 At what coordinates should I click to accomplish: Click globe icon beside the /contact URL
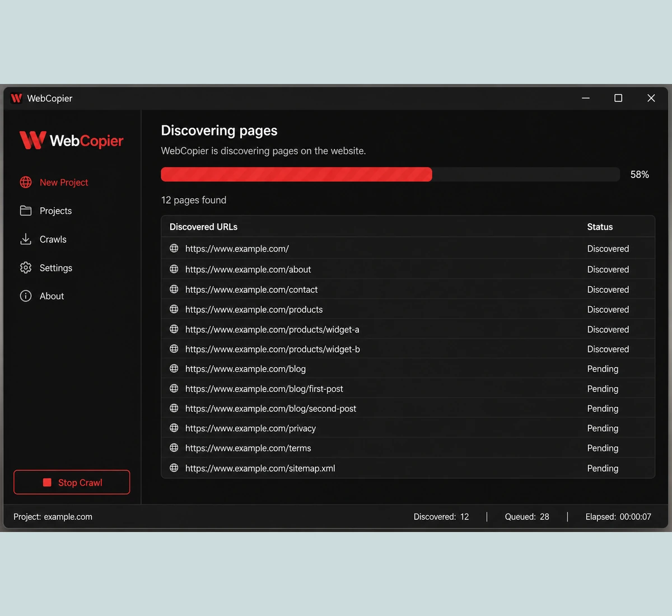pyautogui.click(x=174, y=289)
